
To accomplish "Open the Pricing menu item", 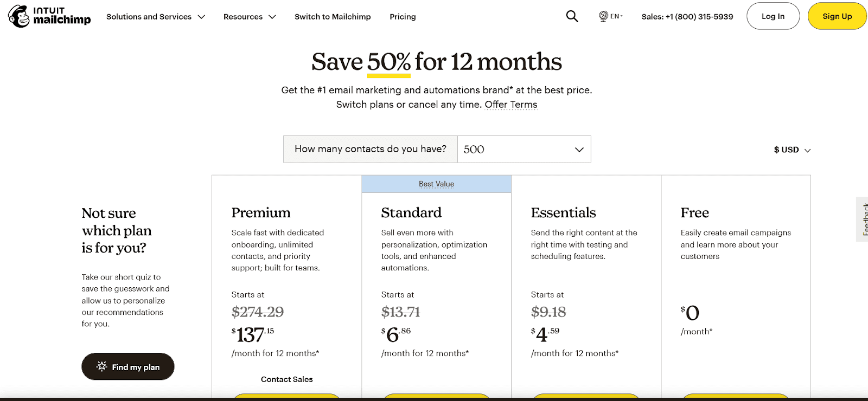I will point(403,17).
